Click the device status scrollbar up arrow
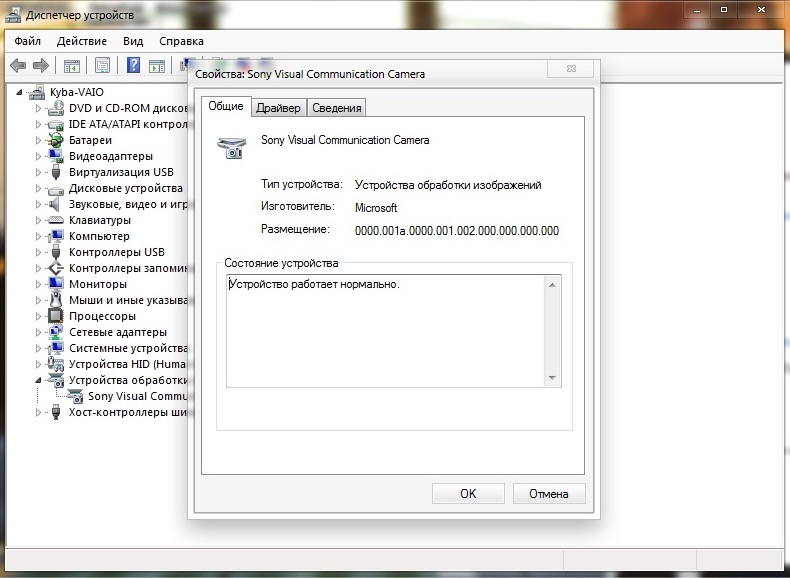 tap(552, 285)
